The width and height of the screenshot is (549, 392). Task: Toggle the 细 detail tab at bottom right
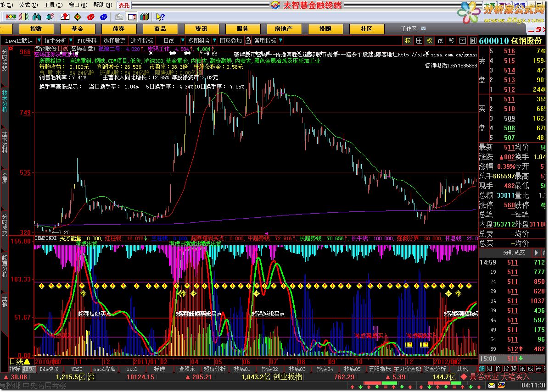click(482, 369)
